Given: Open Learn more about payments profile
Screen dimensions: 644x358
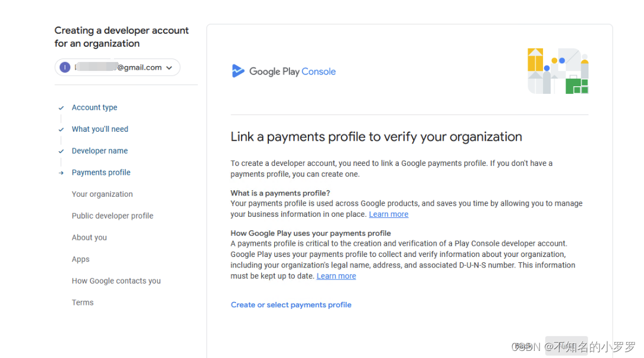Looking at the screenshot, I should (x=389, y=214).
